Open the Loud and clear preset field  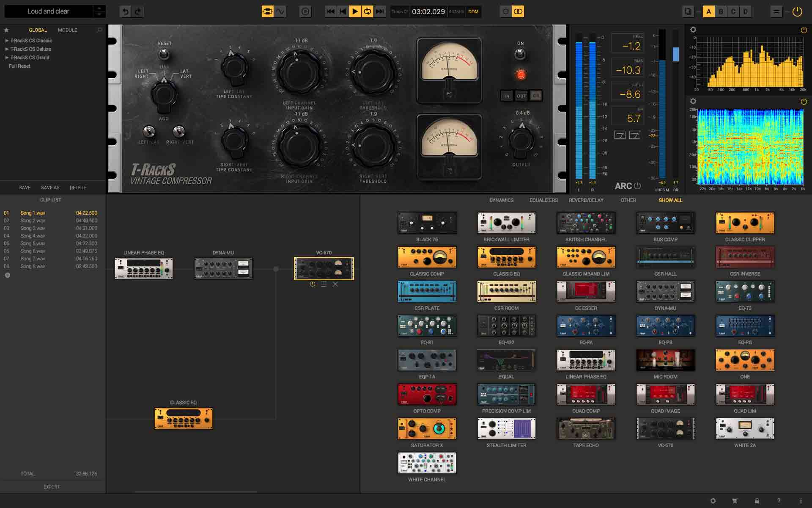49,11
